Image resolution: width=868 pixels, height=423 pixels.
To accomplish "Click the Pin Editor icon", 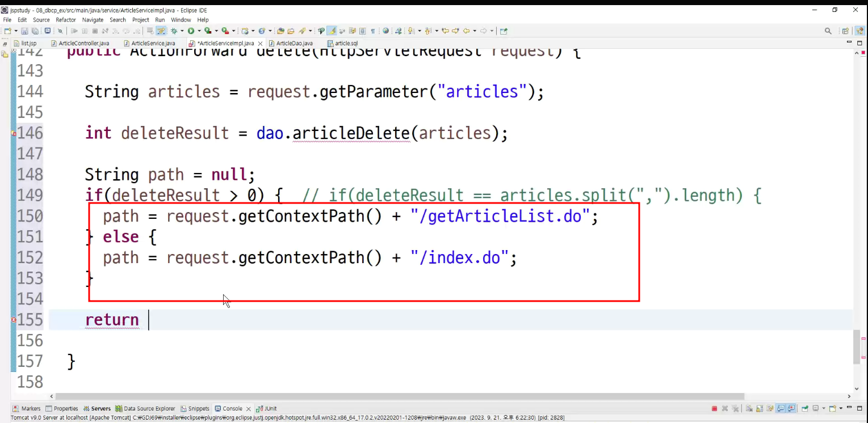I will tap(504, 31).
